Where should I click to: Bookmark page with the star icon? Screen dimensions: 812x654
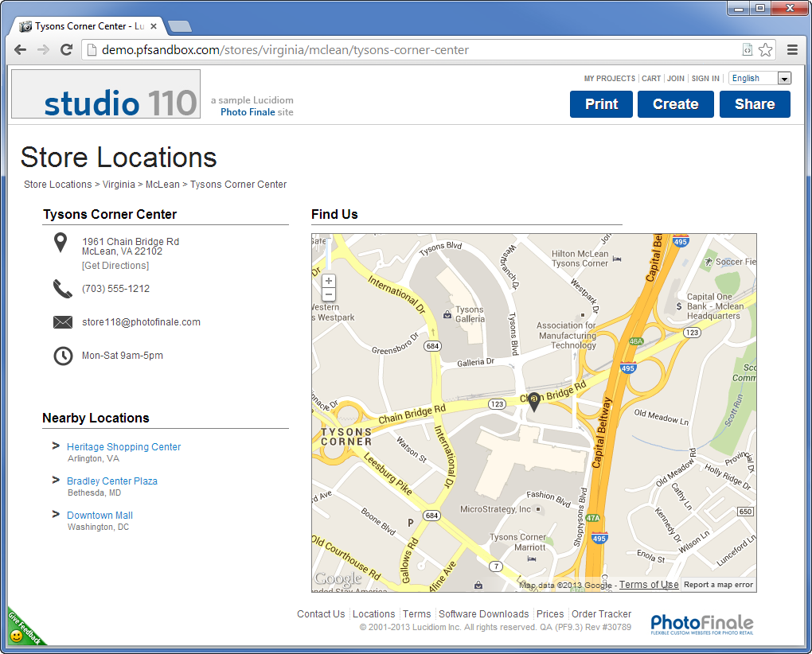coord(766,50)
